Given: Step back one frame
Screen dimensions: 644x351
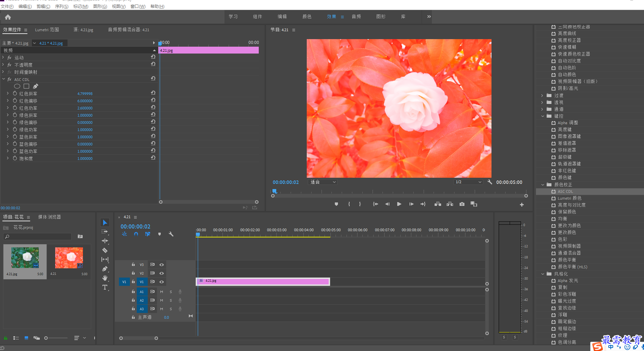Looking at the screenshot, I should tap(387, 204).
